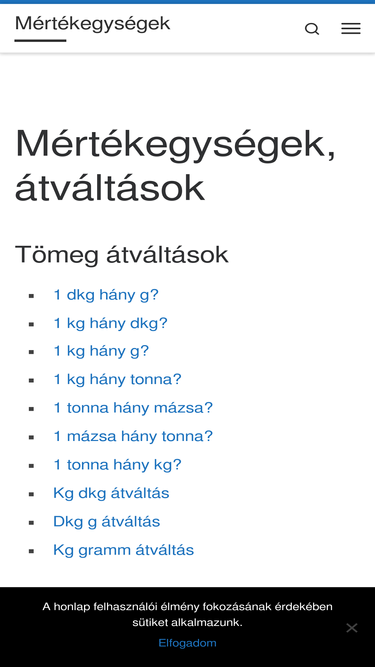Click the Mértékegységek site title

click(92, 24)
